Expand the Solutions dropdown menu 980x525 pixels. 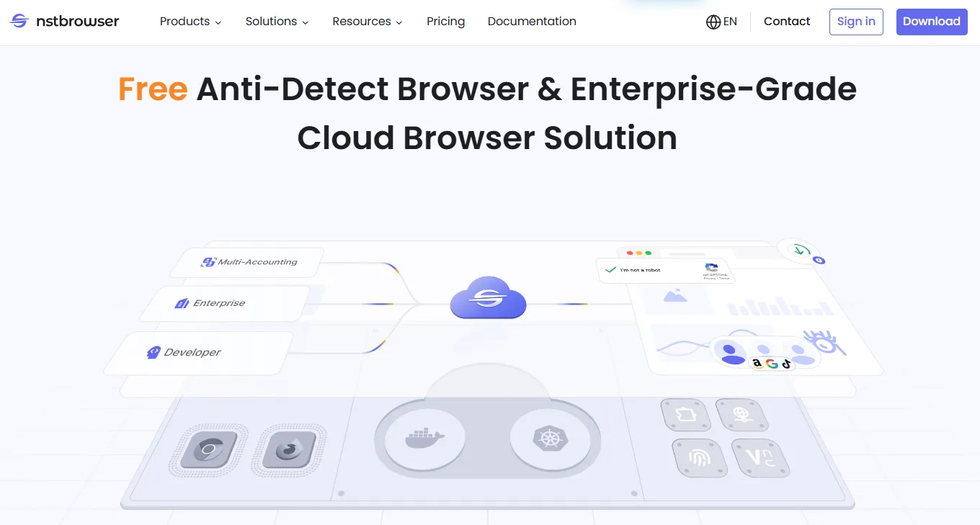[x=277, y=22]
